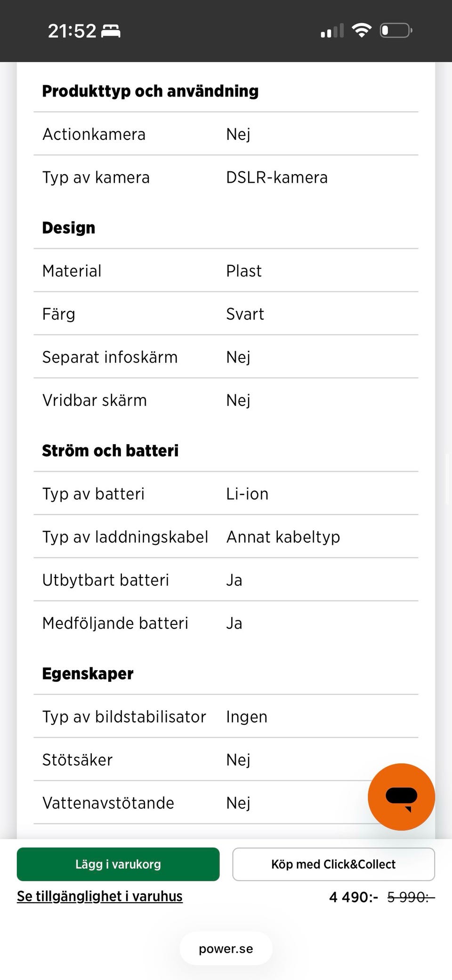
Task: Tap the Ström och batteri heading
Action: [110, 451]
